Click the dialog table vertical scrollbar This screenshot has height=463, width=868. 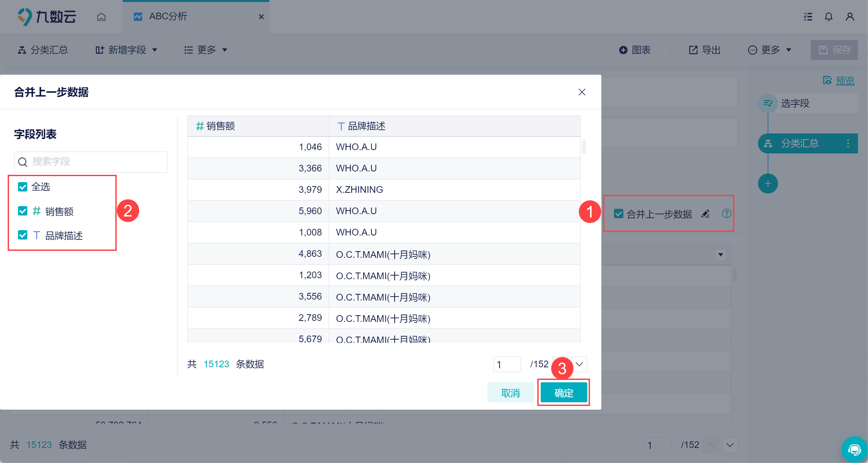[584, 147]
